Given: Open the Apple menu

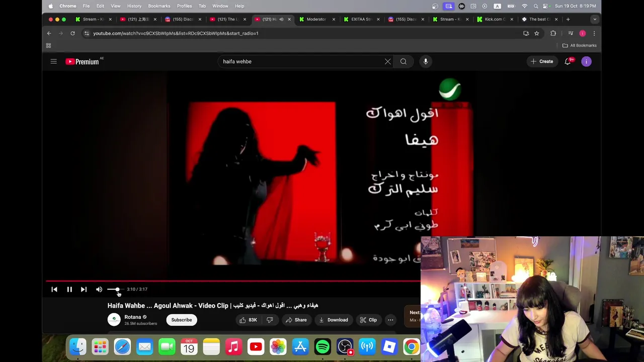Looking at the screenshot, I should (x=51, y=6).
